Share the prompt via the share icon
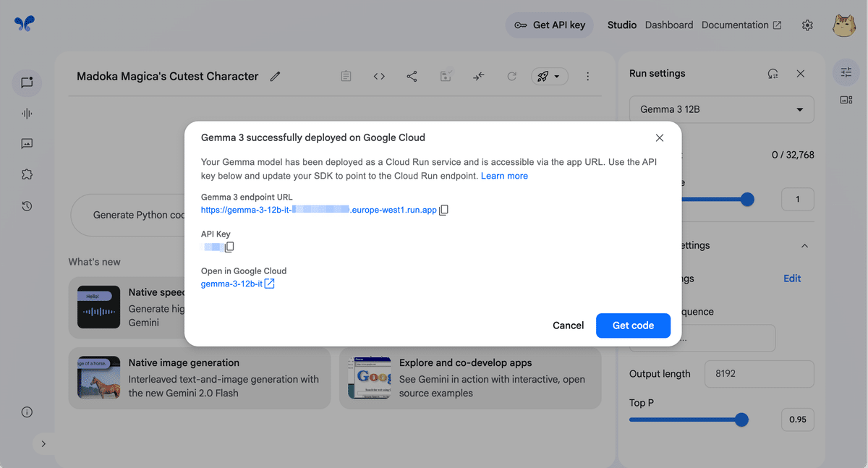The image size is (868, 468). tap(412, 76)
